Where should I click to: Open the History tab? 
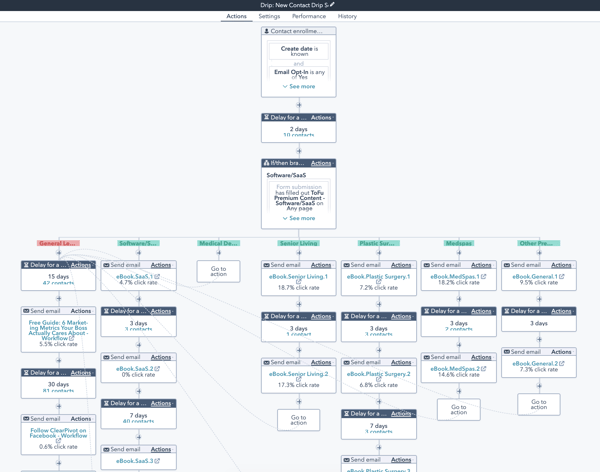[x=347, y=16]
